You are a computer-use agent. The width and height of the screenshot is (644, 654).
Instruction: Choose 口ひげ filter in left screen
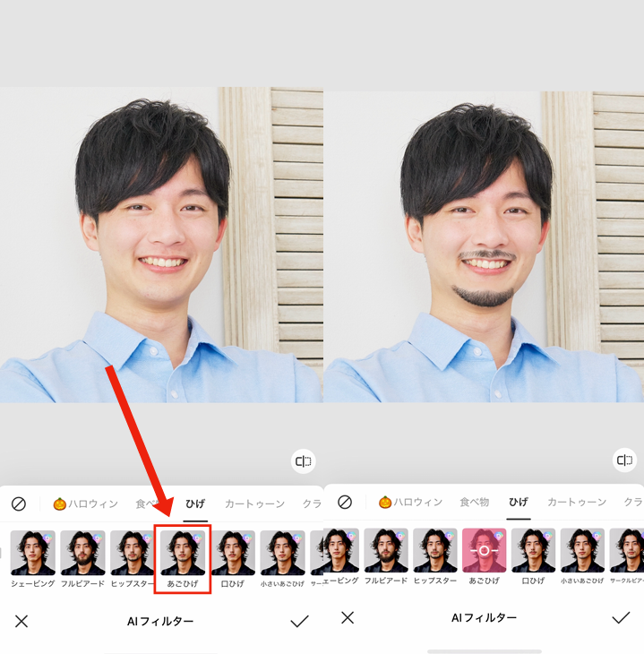(x=233, y=558)
